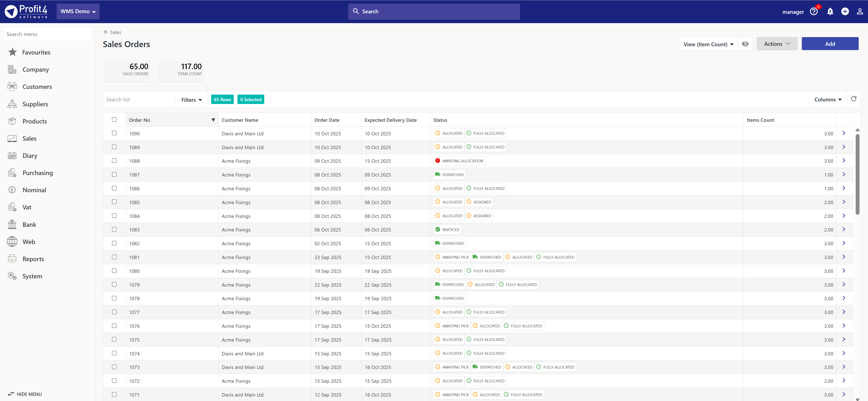Click the Web globe icon

[12, 241]
